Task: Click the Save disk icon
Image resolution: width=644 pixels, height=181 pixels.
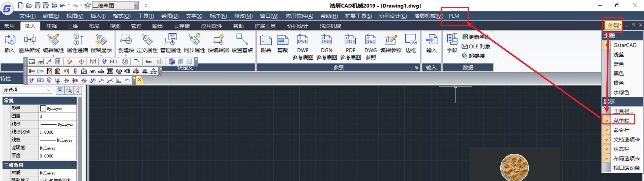Action: [x=38, y=5]
